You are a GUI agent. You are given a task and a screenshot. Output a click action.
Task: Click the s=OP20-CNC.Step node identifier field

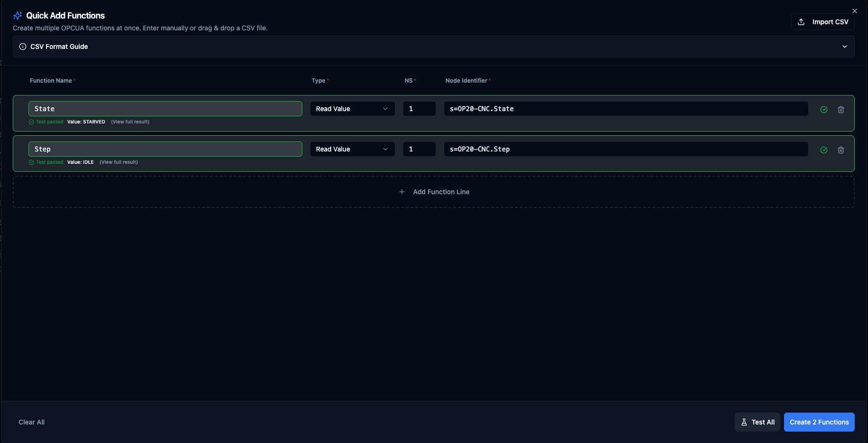[625, 149]
